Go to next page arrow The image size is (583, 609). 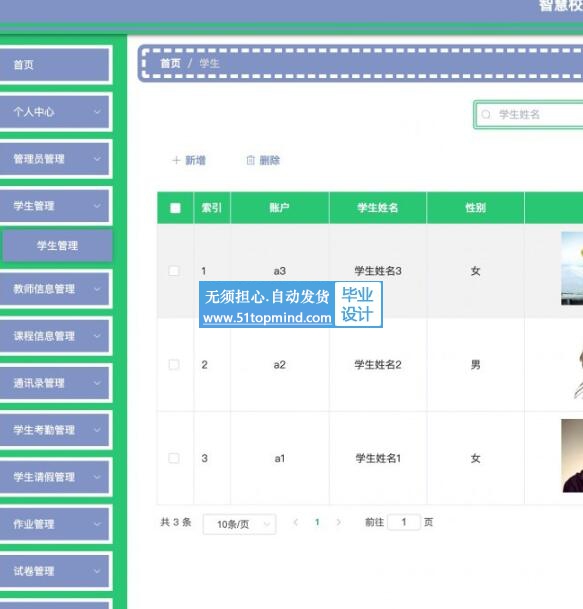pyautogui.click(x=338, y=522)
